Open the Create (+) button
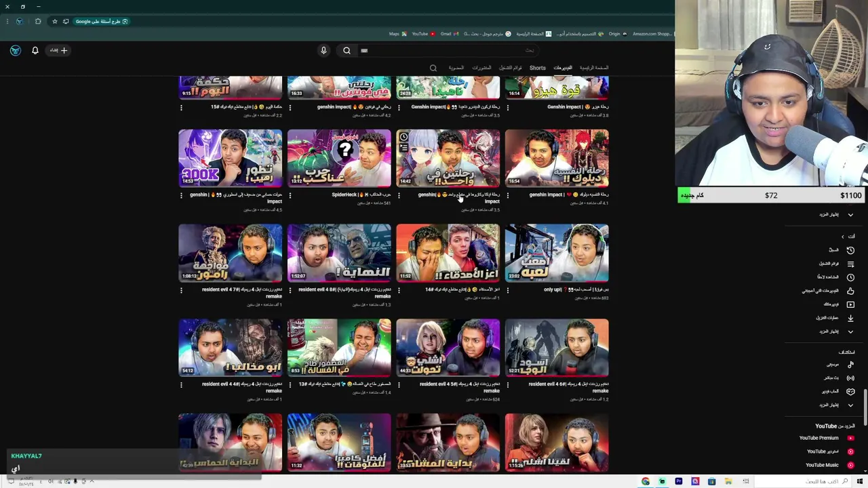The image size is (868, 488). coord(57,50)
